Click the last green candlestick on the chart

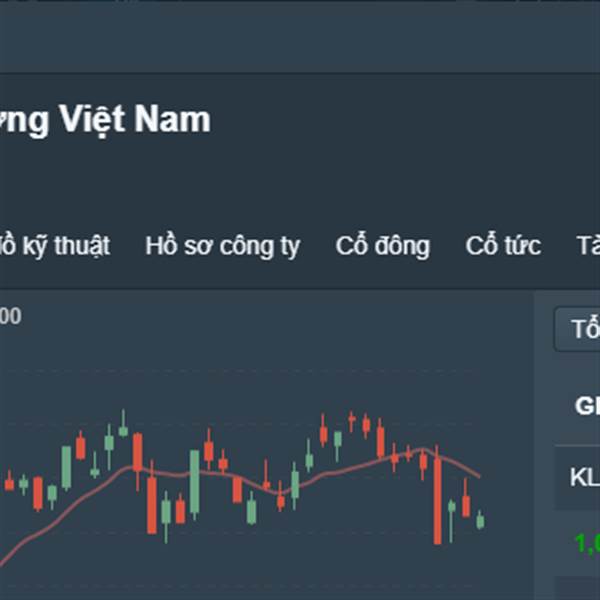[x=480, y=520]
